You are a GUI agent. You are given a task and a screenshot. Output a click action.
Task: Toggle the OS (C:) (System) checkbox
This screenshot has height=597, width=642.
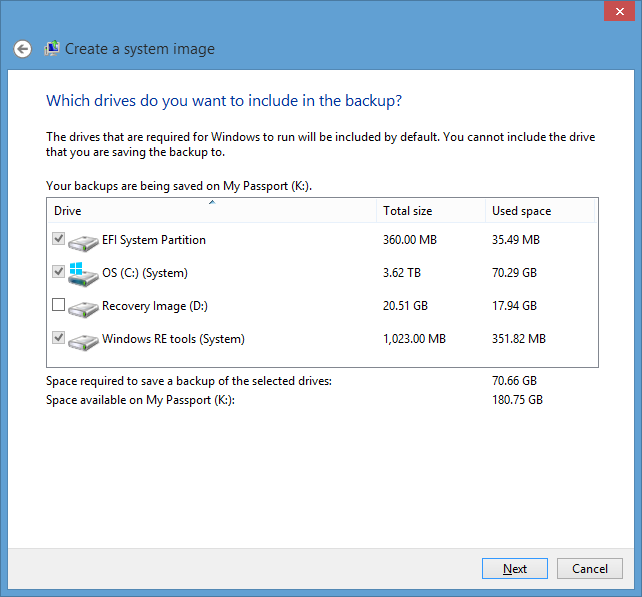click(x=59, y=271)
